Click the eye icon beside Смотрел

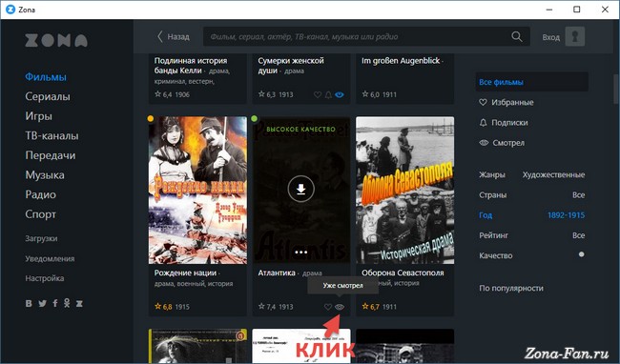tap(484, 143)
